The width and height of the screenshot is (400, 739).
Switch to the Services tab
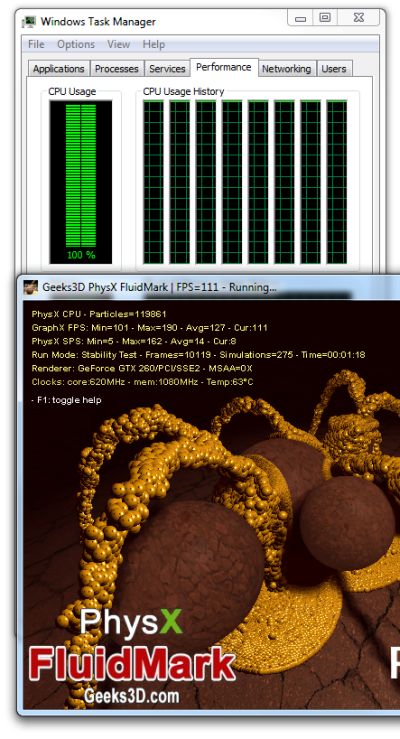click(x=167, y=69)
